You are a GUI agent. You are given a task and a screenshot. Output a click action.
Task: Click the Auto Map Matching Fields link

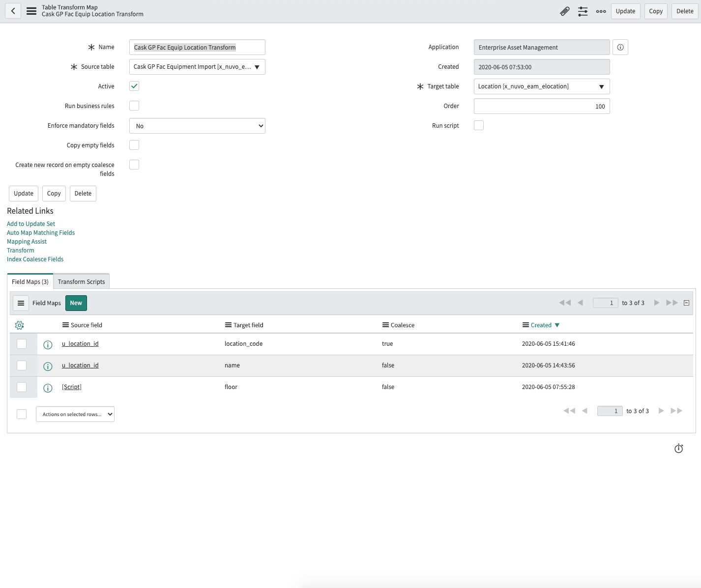(x=41, y=233)
